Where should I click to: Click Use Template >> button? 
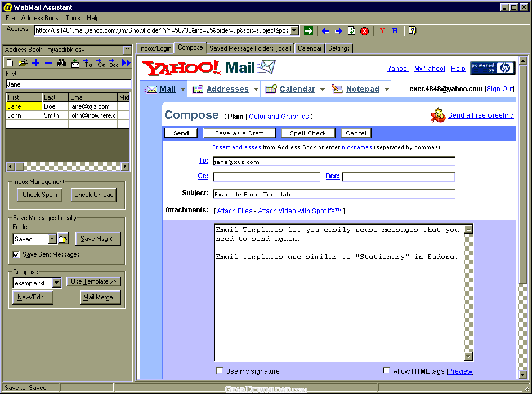point(93,281)
